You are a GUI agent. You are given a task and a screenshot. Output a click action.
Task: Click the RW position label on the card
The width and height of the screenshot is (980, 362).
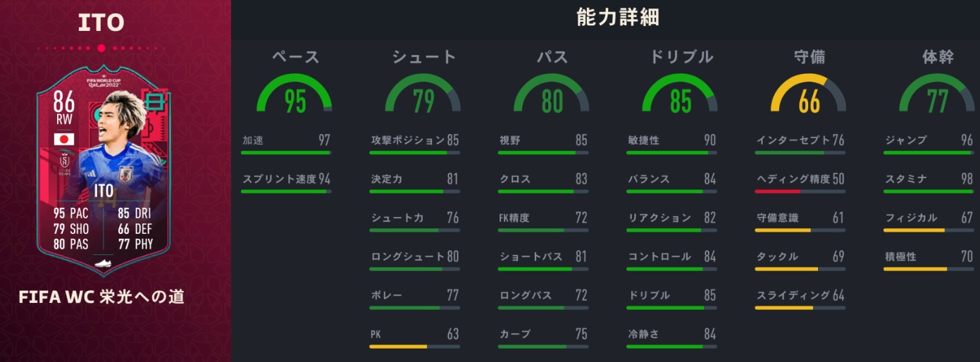coord(64,120)
